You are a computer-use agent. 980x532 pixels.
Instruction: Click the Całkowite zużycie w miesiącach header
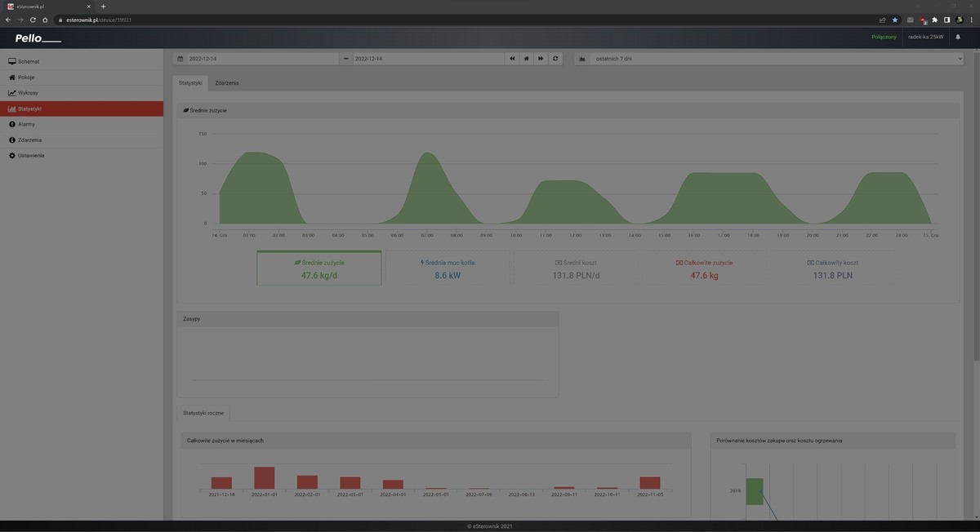435,441
